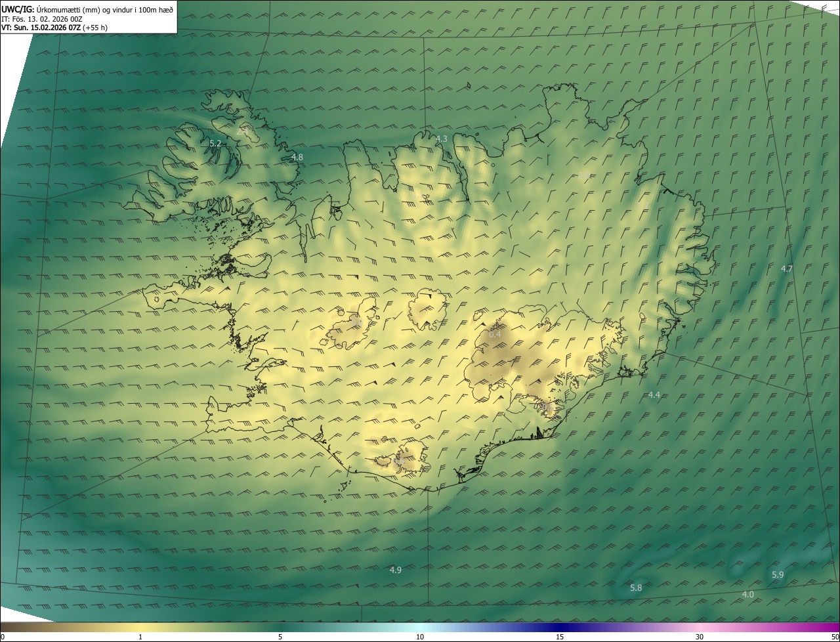The image size is (840, 642).
Task: Click the colorbar tick label 10
Action: (420, 637)
